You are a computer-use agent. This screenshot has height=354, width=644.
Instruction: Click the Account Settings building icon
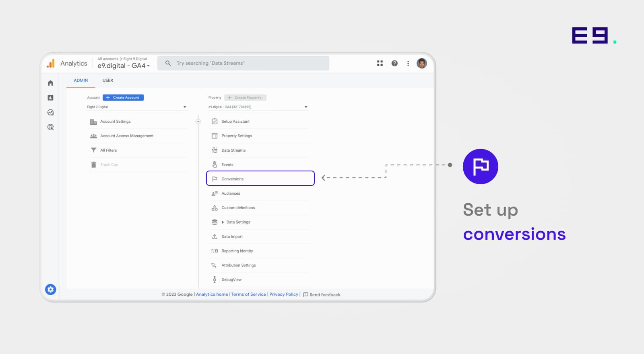pyautogui.click(x=93, y=121)
